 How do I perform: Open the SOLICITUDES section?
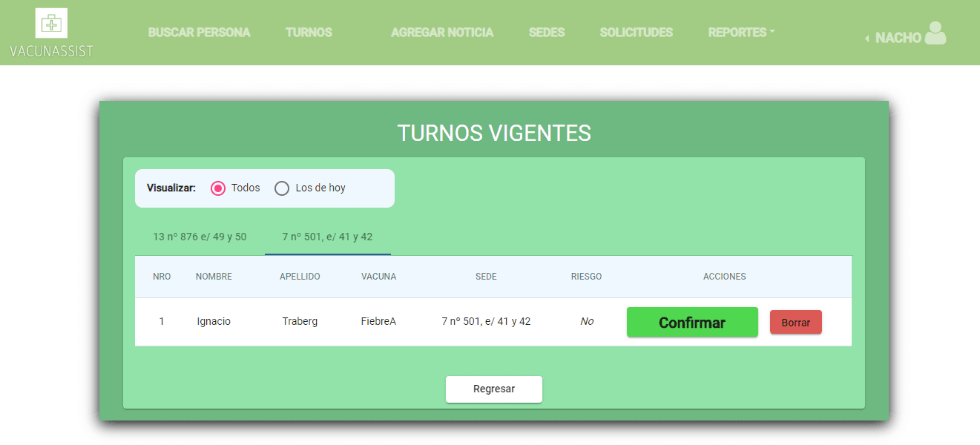pyautogui.click(x=636, y=33)
